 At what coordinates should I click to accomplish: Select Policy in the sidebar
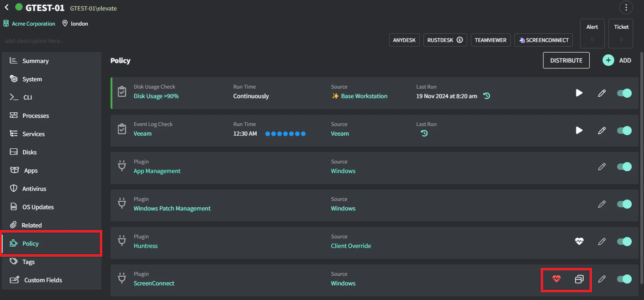click(52, 243)
